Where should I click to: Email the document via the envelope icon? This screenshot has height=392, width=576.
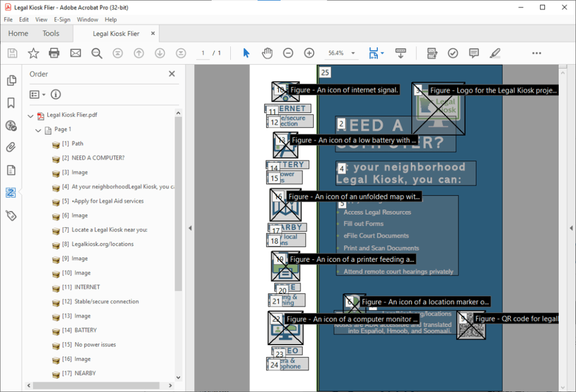(75, 52)
